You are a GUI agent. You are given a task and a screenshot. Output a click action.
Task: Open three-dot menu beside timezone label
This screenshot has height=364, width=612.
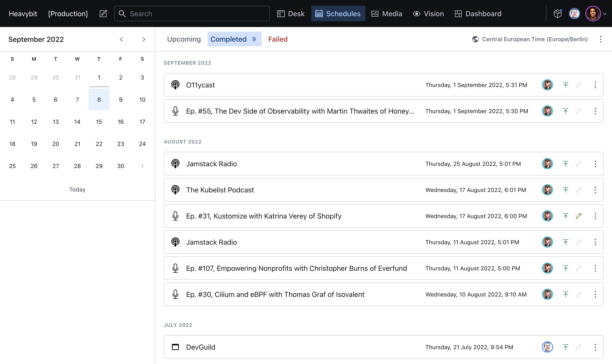point(600,39)
